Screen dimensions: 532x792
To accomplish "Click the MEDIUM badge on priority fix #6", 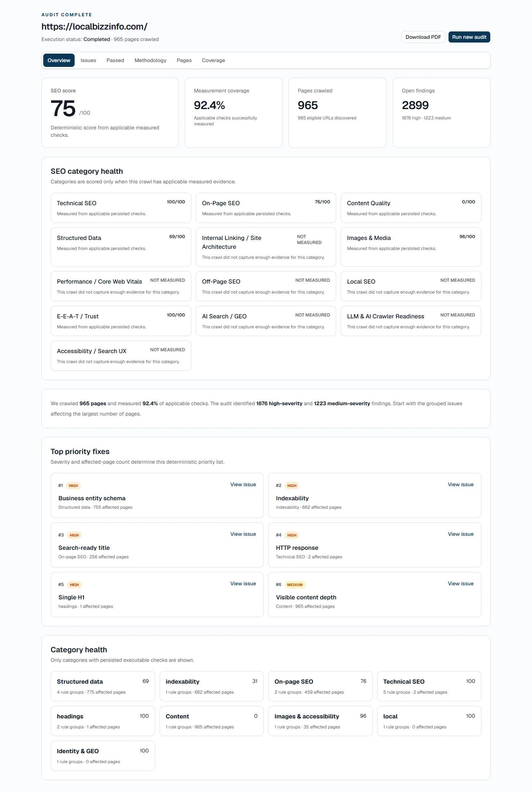I will tap(295, 585).
